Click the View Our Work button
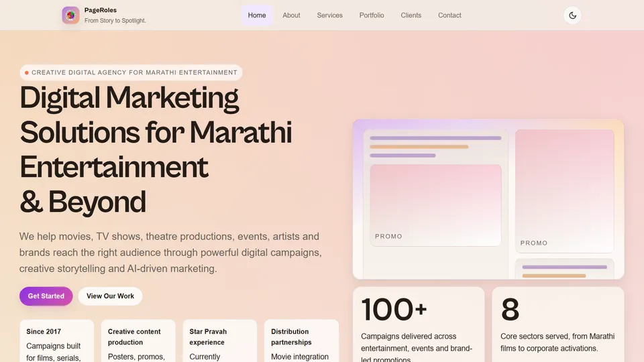Screen dimensions: 644x362 coord(110,296)
